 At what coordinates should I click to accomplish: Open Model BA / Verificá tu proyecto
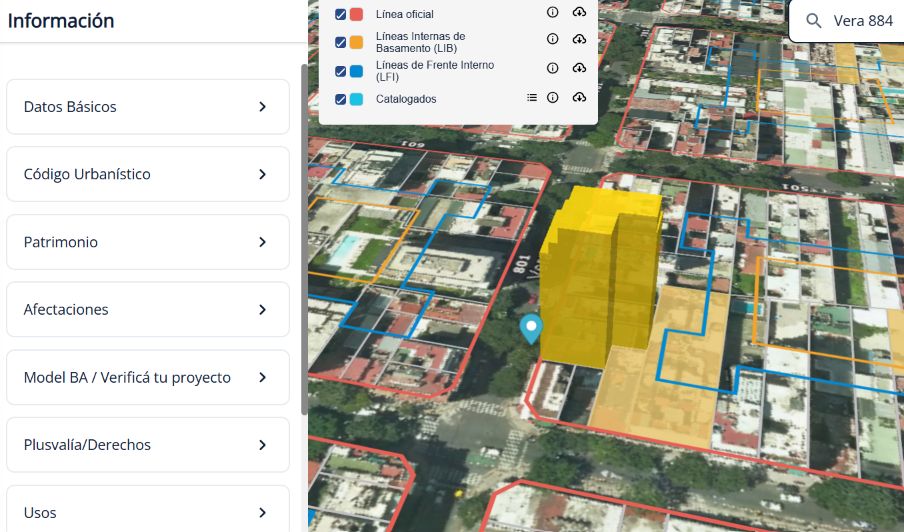pyautogui.click(x=148, y=378)
